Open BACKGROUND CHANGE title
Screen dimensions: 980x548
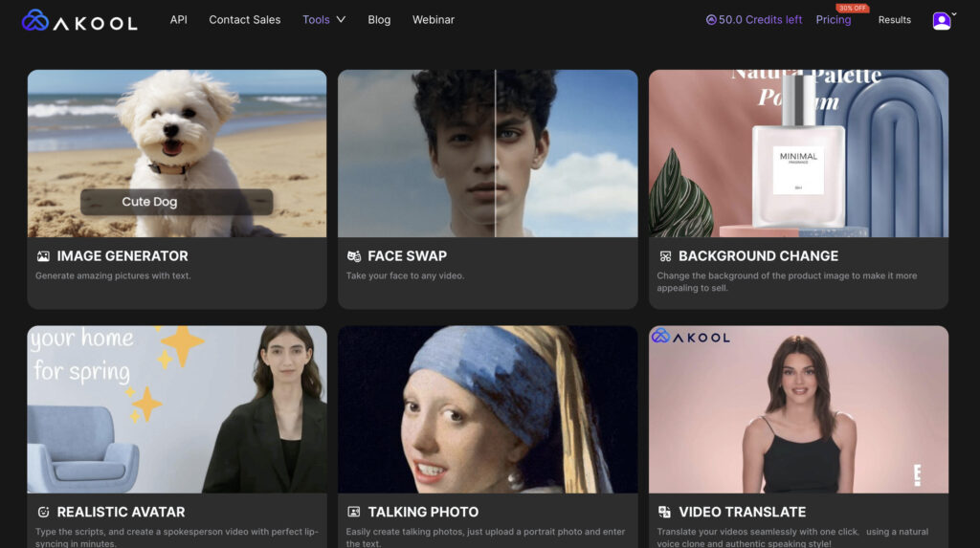758,256
